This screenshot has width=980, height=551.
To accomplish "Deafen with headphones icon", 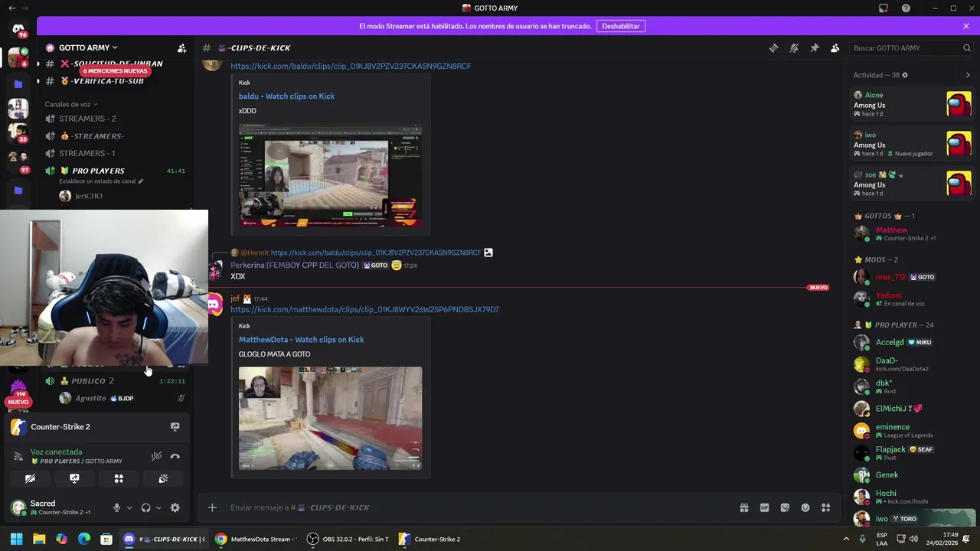I will pyautogui.click(x=146, y=507).
